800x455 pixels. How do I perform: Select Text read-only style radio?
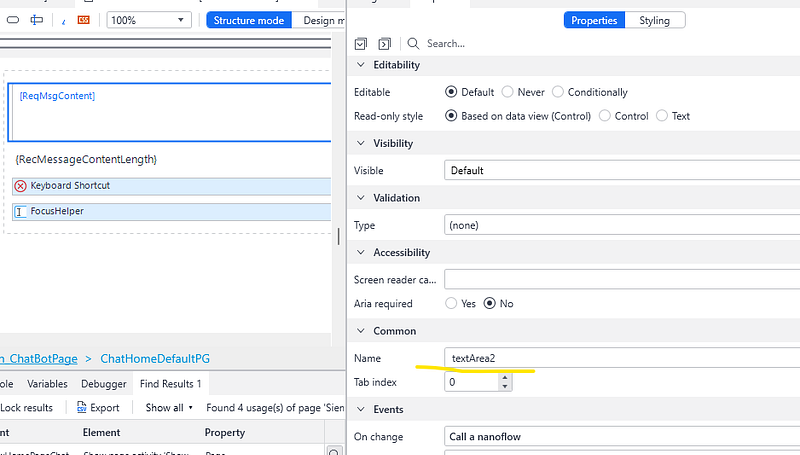click(x=662, y=116)
